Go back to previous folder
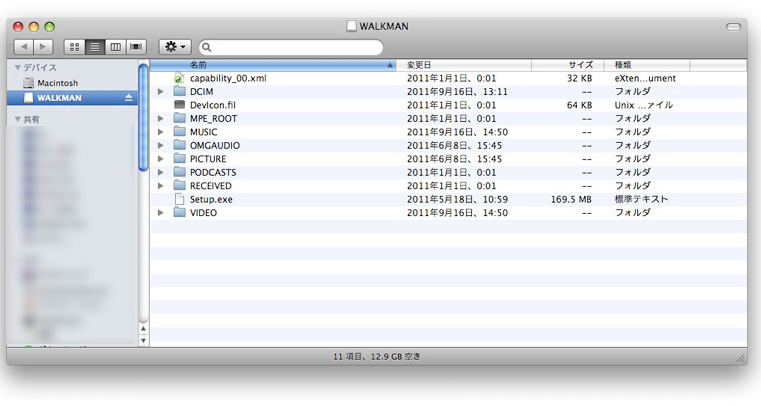The width and height of the screenshot is (761, 406). [24, 47]
